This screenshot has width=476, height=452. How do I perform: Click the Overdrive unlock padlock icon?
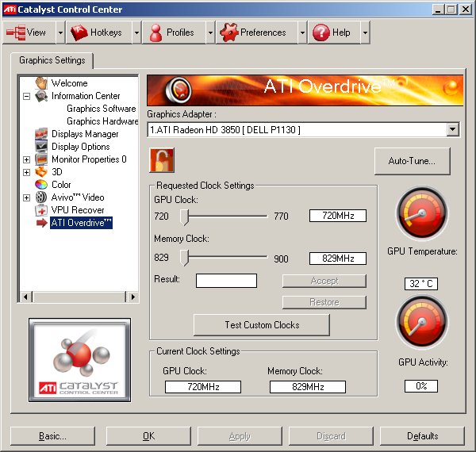[162, 160]
